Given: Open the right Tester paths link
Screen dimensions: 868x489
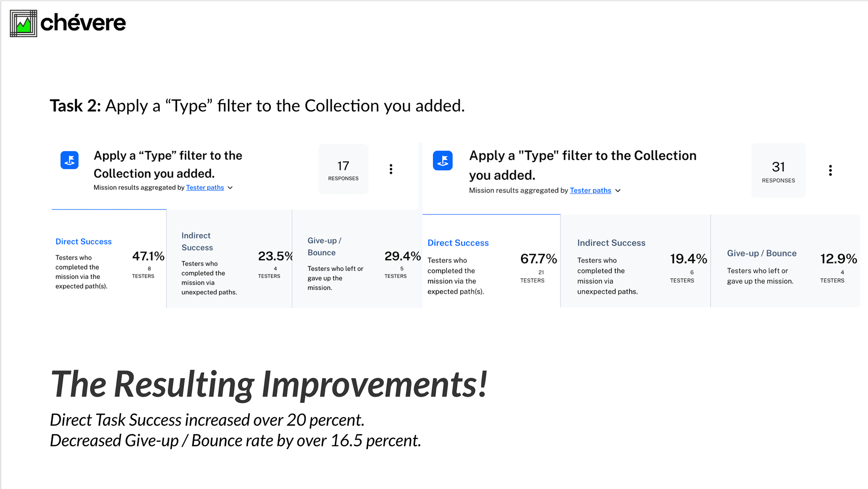Looking at the screenshot, I should coord(590,190).
